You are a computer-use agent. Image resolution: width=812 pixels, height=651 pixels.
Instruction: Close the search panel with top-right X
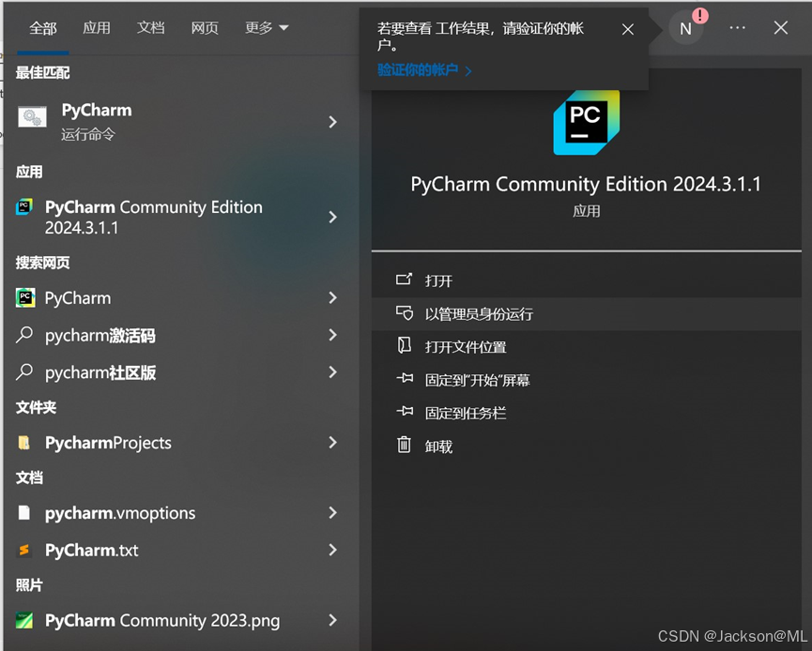pos(781,28)
